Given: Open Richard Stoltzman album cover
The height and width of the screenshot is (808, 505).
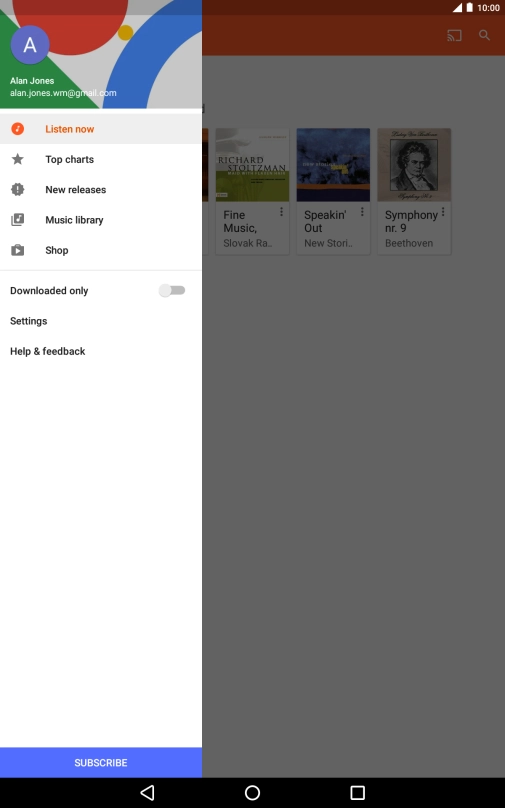Looking at the screenshot, I should tap(252, 165).
